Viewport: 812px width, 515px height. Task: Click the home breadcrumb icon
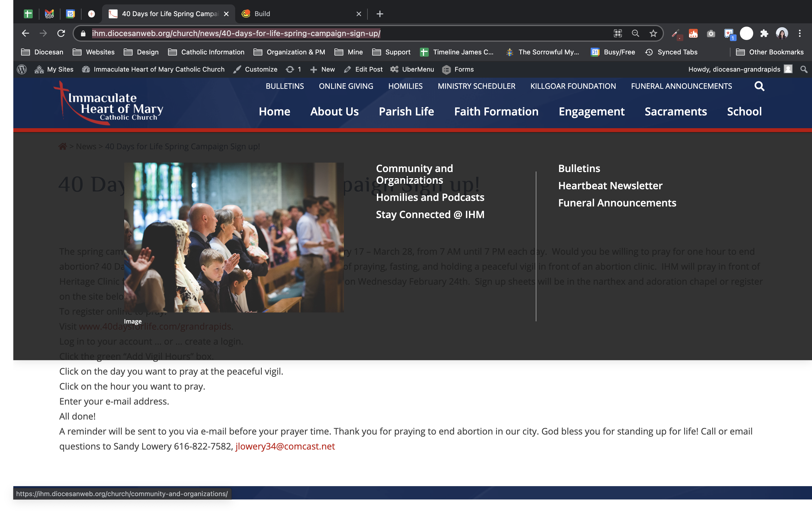click(x=63, y=147)
